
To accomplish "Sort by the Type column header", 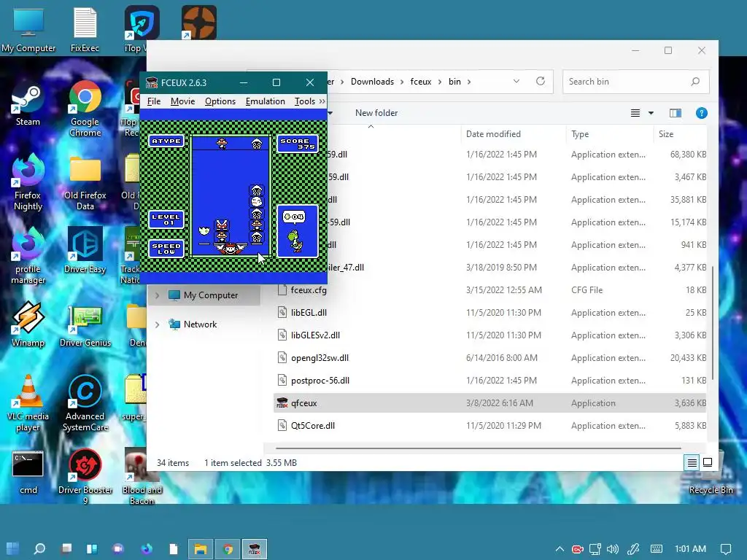I will (x=610, y=134).
